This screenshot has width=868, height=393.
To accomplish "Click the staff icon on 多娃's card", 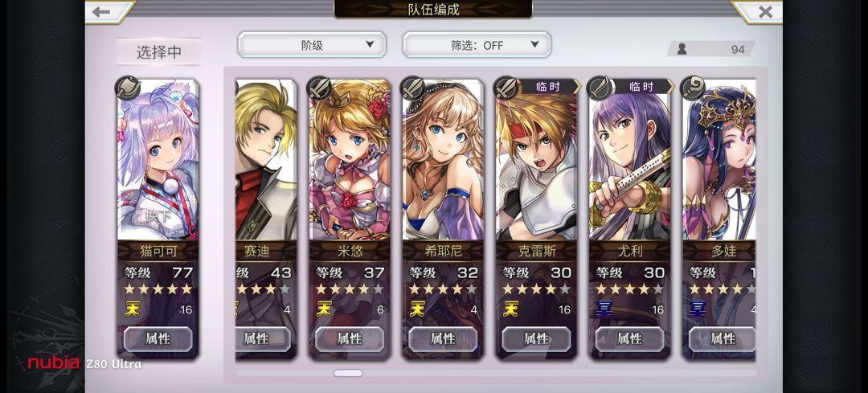I will click(693, 88).
